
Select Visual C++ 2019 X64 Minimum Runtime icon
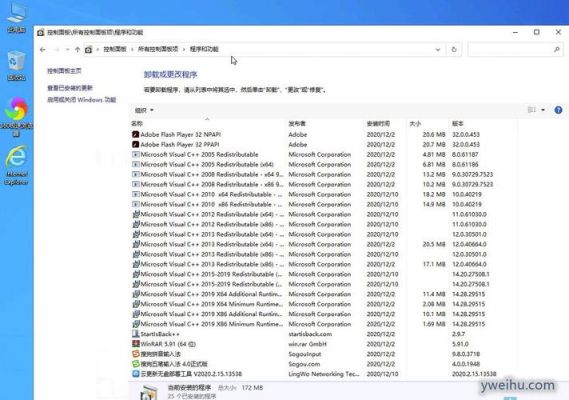click(x=136, y=304)
